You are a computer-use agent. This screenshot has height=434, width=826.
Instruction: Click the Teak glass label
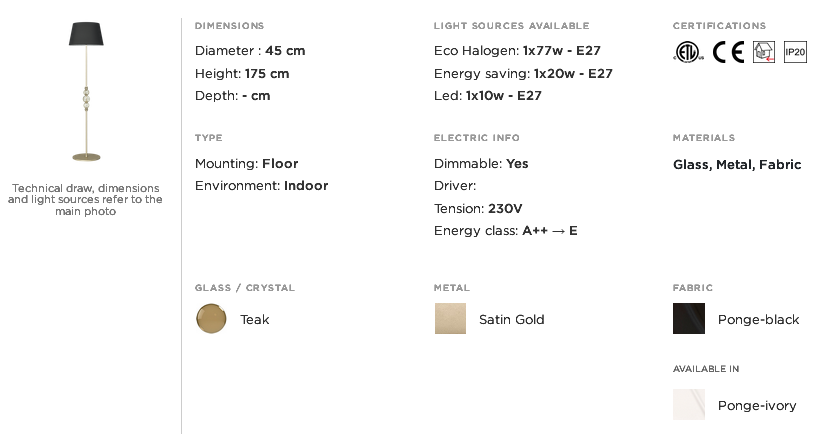pos(254,320)
